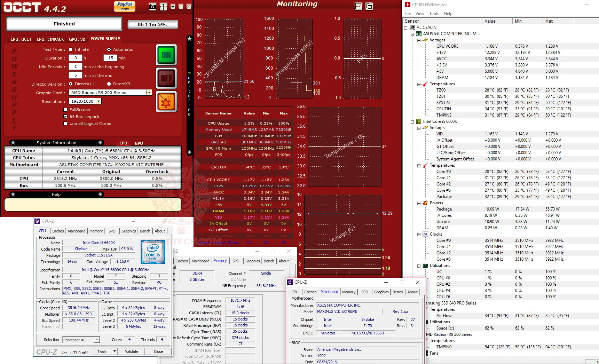The width and height of the screenshot is (599, 364).
Task: Stop the test with the OFF button
Action: click(166, 78)
